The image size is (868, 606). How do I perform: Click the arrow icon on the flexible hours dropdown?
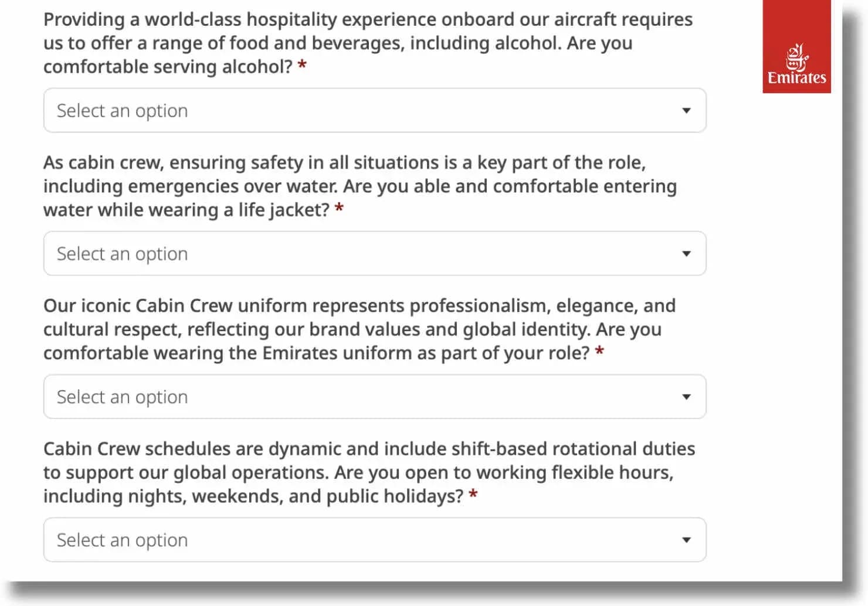coord(686,540)
